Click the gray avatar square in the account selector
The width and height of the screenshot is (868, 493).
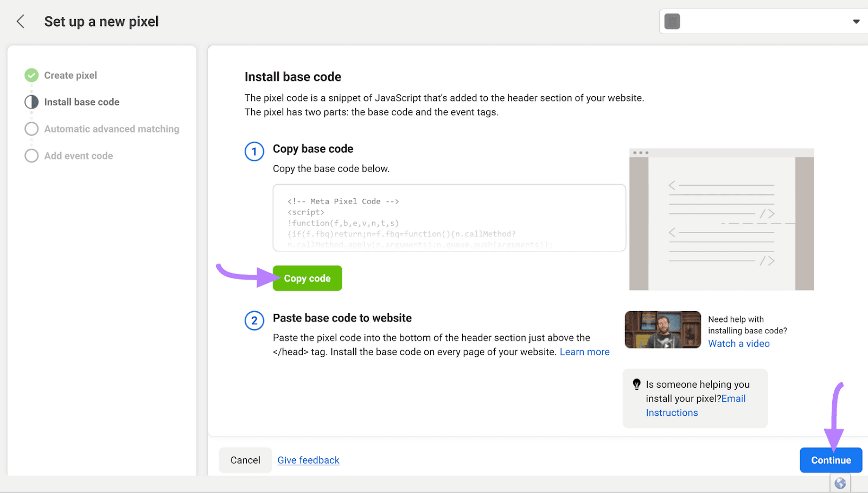(672, 21)
